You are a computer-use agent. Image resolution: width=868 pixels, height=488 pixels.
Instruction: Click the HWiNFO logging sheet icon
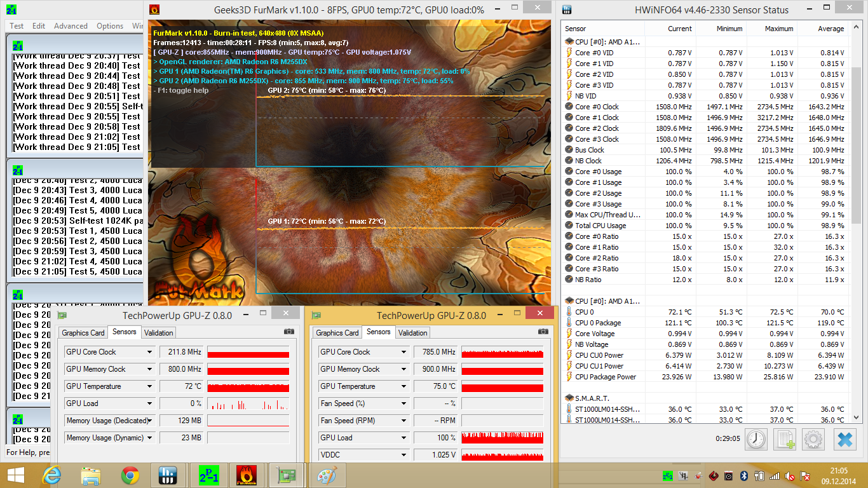tap(785, 439)
